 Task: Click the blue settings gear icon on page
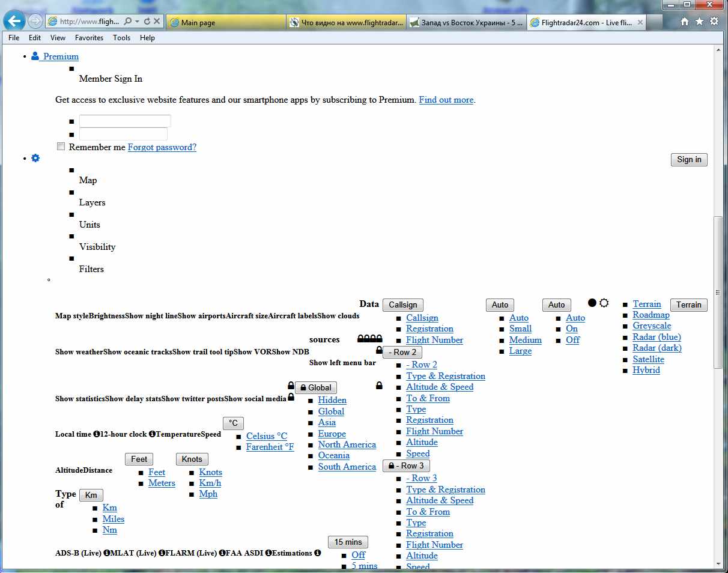[x=35, y=158]
